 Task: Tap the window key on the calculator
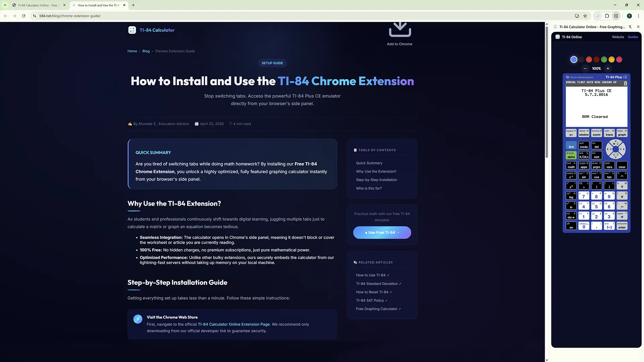click(x=584, y=133)
